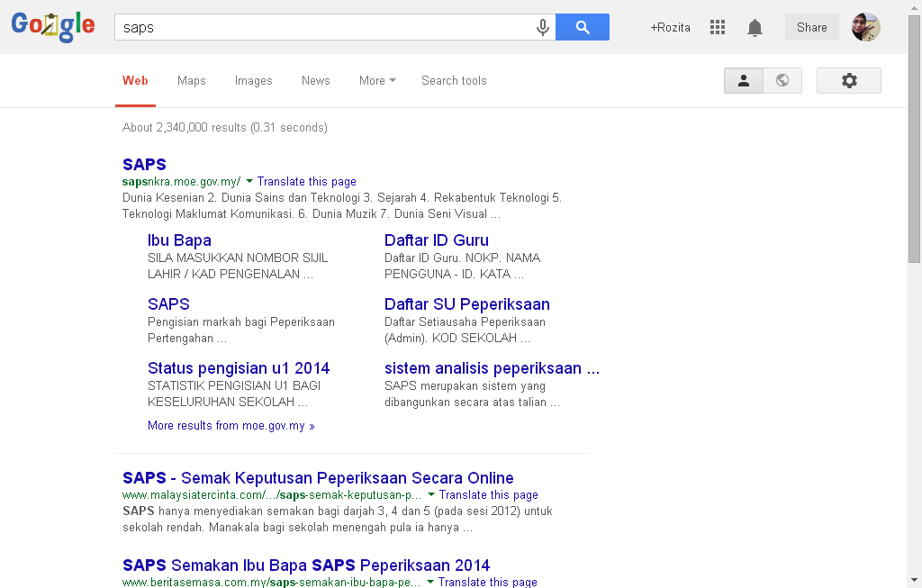This screenshot has width=922, height=588.
Task: Click the text SAPS merupakan sistem yang
Action: (x=465, y=386)
